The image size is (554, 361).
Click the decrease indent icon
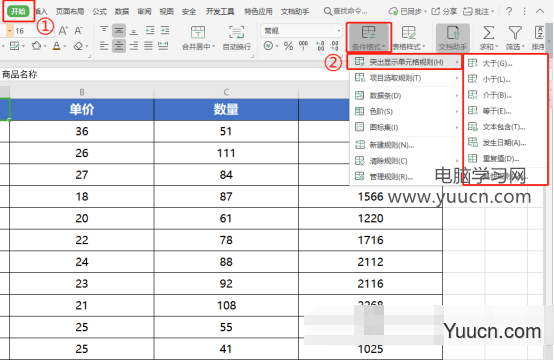coord(150,31)
